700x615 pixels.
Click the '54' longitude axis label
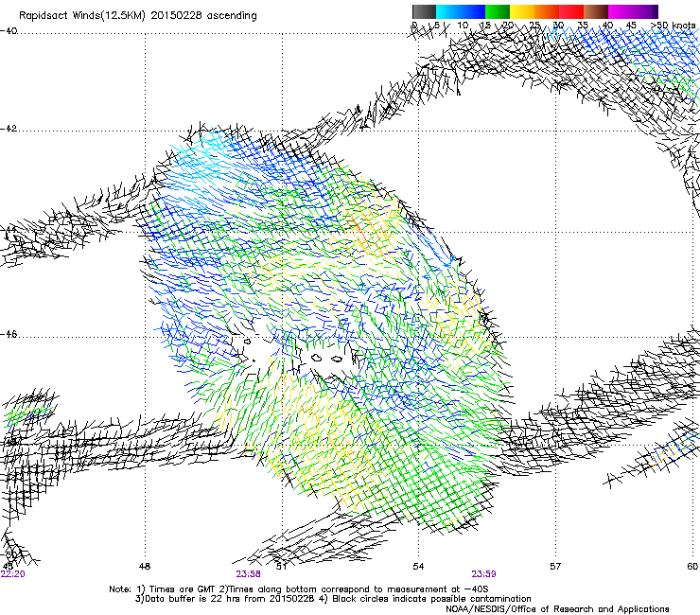tap(418, 567)
